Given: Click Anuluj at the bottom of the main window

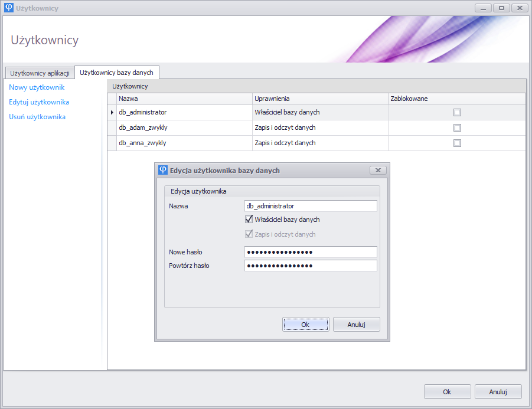Looking at the screenshot, I should 498,392.
